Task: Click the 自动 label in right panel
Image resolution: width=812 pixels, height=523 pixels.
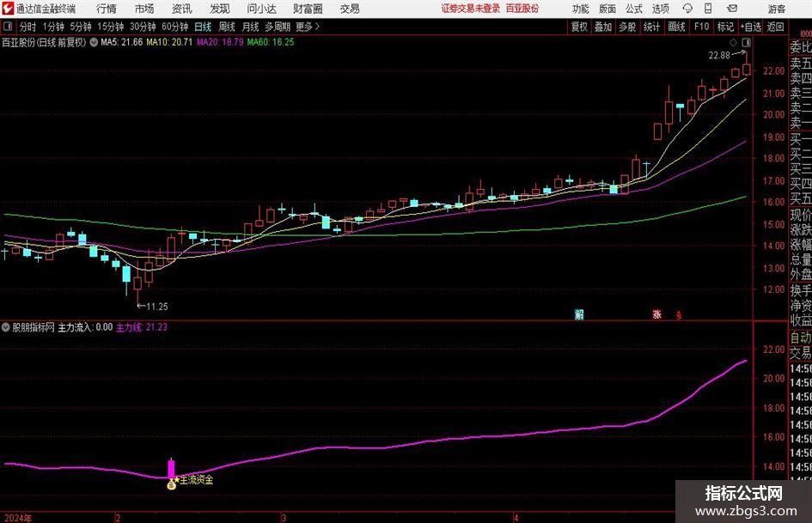Action: tap(801, 338)
